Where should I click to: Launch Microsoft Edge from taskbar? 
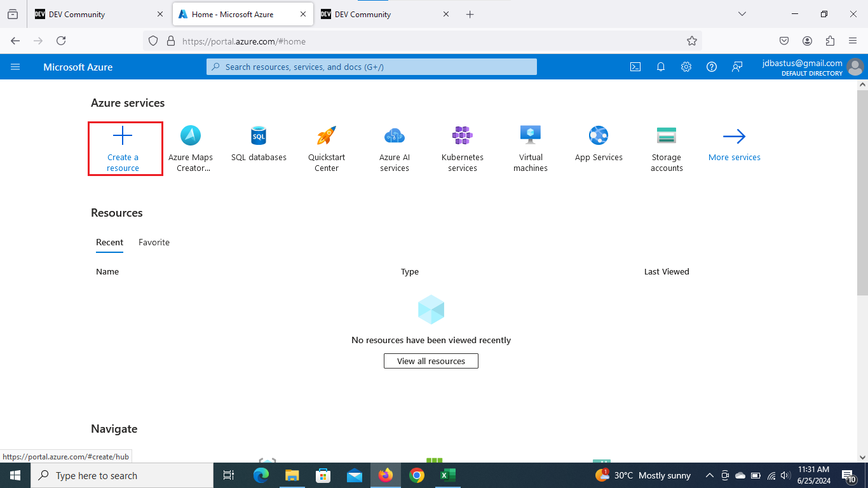tap(261, 475)
